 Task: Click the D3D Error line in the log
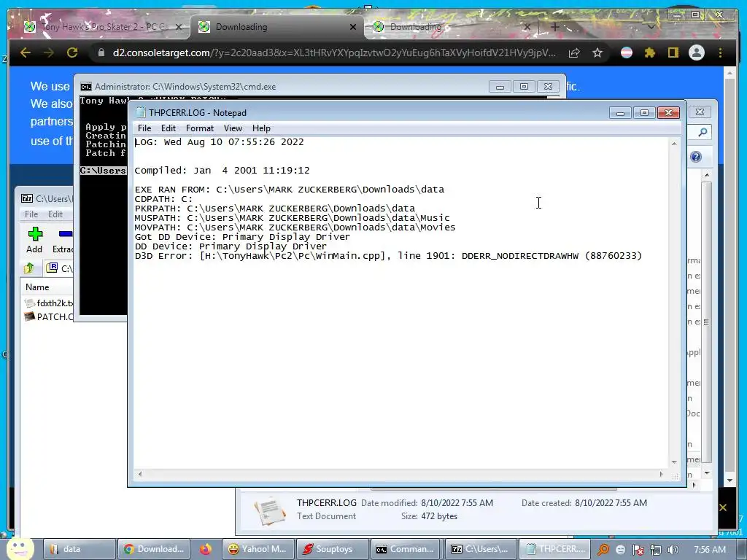[388, 256]
